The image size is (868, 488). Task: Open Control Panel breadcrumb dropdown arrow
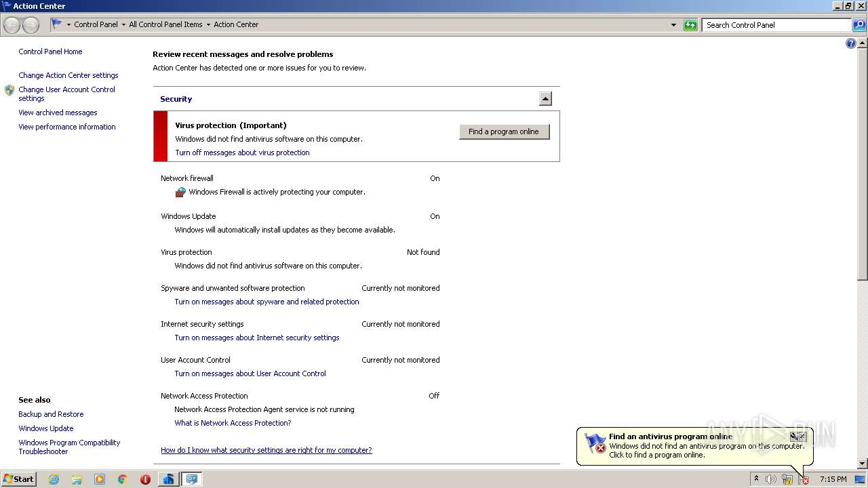[x=123, y=25]
